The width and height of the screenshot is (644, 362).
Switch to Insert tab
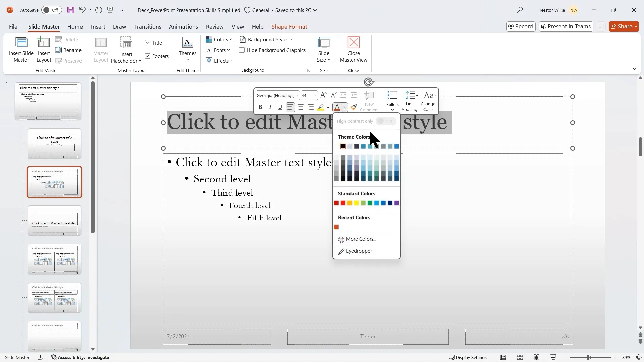click(x=98, y=26)
